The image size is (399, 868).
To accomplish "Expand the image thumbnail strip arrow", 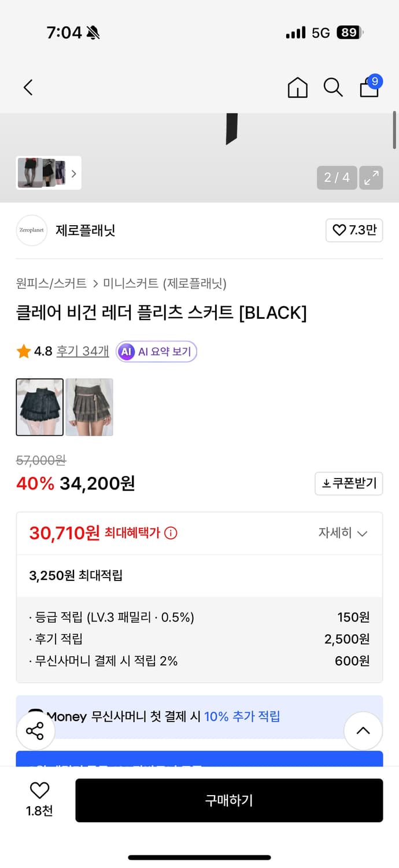I will 74,173.
